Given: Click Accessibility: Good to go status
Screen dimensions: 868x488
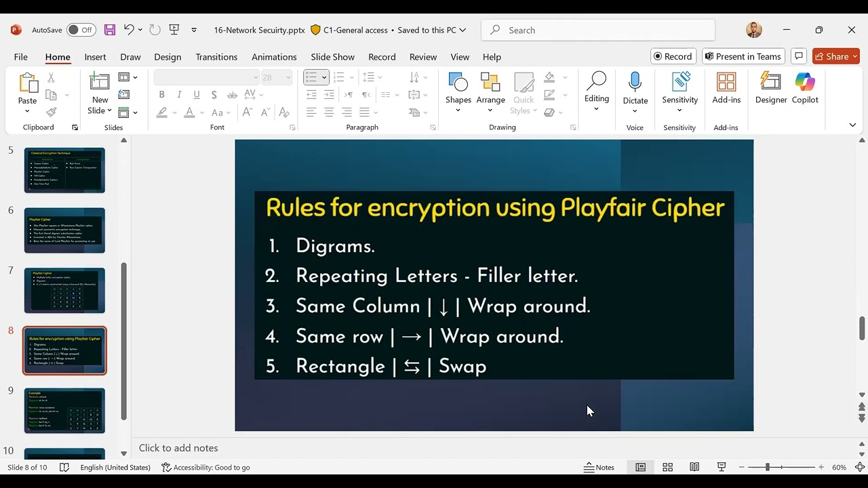Looking at the screenshot, I should click(x=205, y=467).
